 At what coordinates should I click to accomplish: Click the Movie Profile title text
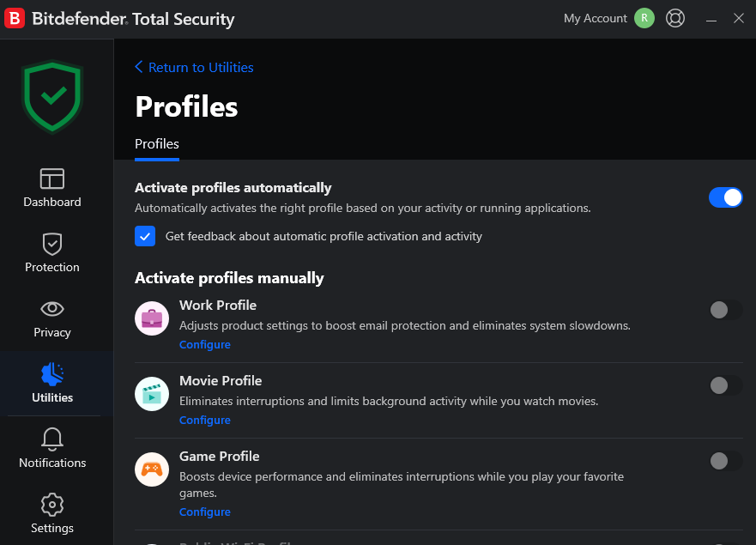pyautogui.click(x=221, y=381)
